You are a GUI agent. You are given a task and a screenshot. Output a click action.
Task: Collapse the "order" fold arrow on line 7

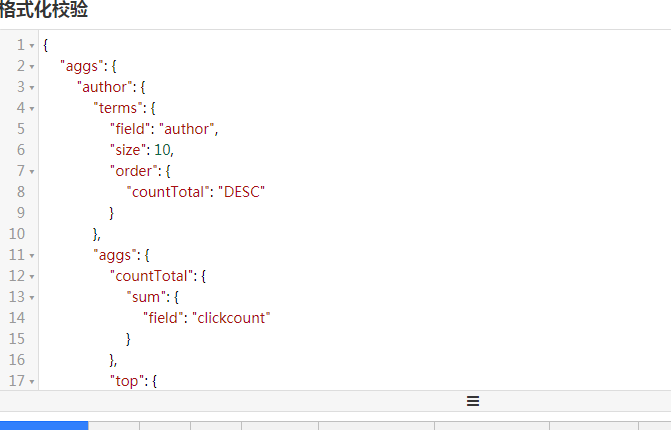click(32, 172)
